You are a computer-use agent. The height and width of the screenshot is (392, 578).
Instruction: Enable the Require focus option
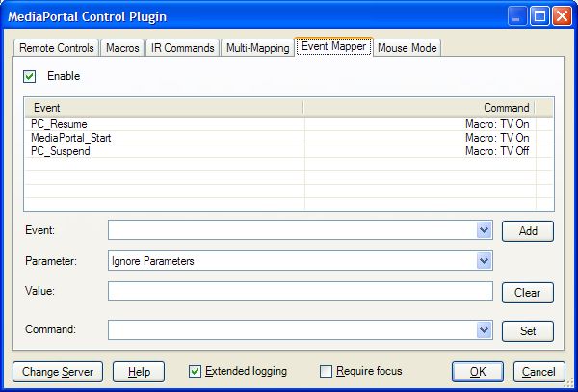click(x=326, y=371)
